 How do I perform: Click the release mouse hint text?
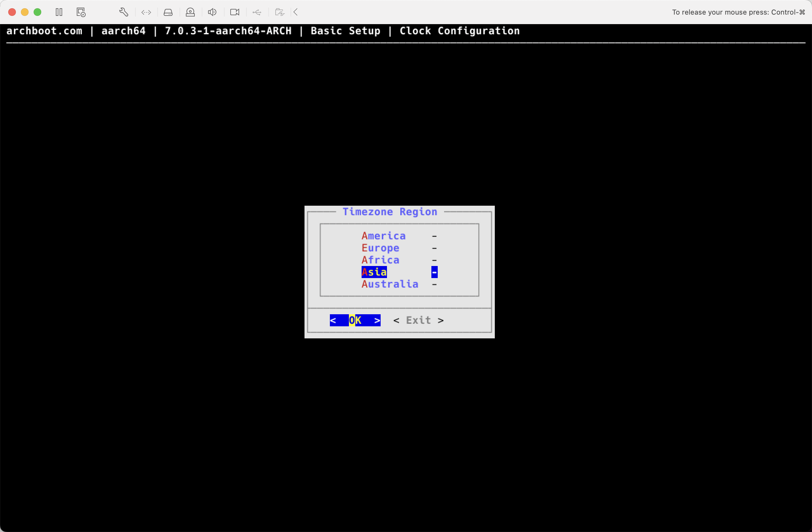(738, 12)
